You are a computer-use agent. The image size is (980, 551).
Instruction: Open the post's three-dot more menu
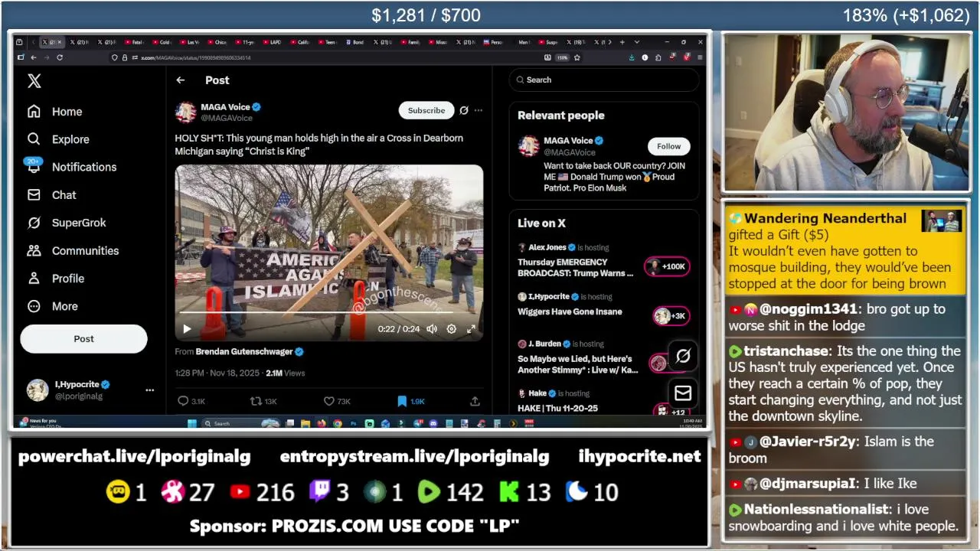[x=478, y=110]
